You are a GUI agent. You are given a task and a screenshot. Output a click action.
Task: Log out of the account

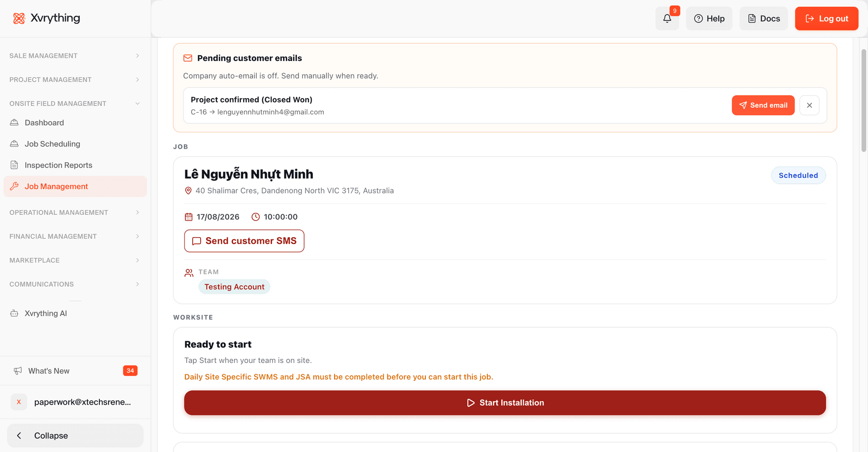click(826, 19)
